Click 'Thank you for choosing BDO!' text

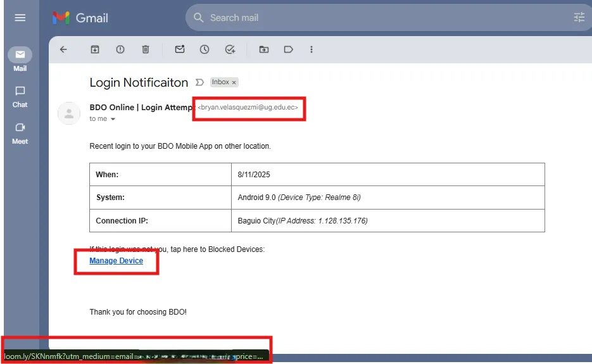click(138, 312)
